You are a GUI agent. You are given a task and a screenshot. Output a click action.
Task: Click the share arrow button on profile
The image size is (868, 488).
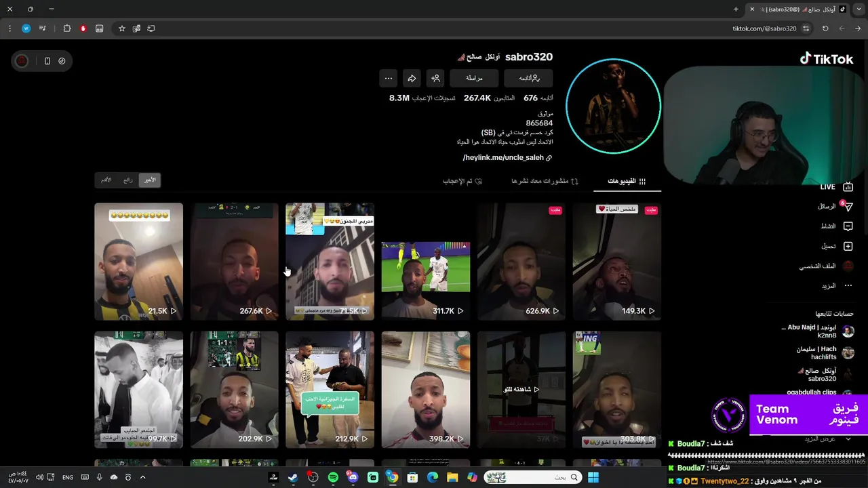412,78
